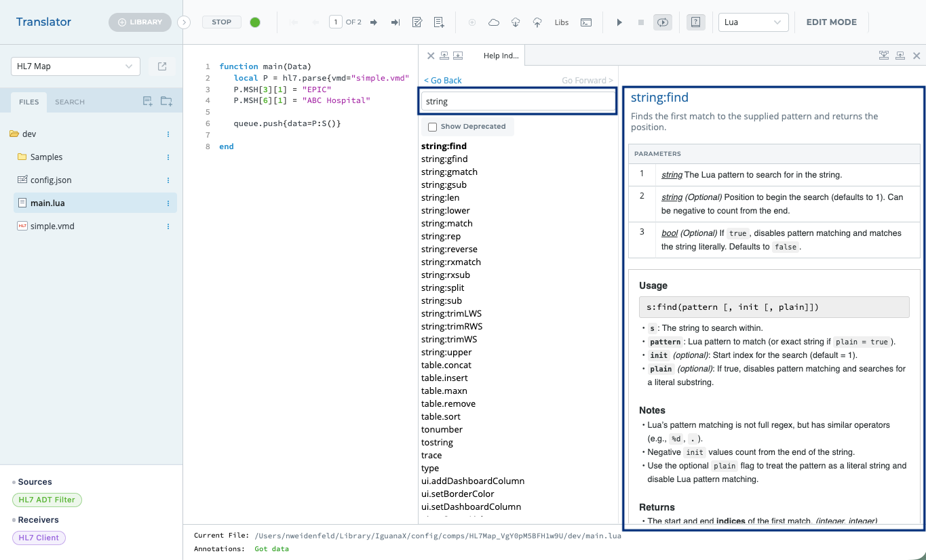Click the help book icon in toolbar

pos(695,22)
